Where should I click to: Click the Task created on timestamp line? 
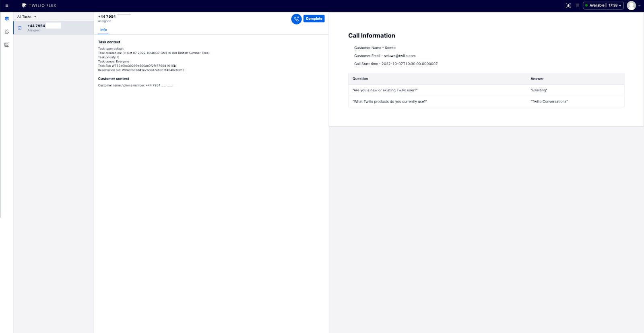click(x=154, y=53)
